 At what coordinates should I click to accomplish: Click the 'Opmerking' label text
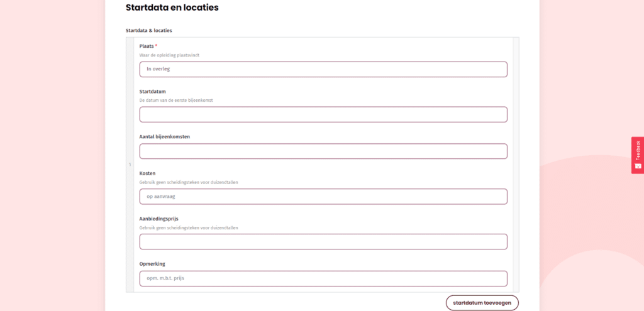tap(152, 263)
